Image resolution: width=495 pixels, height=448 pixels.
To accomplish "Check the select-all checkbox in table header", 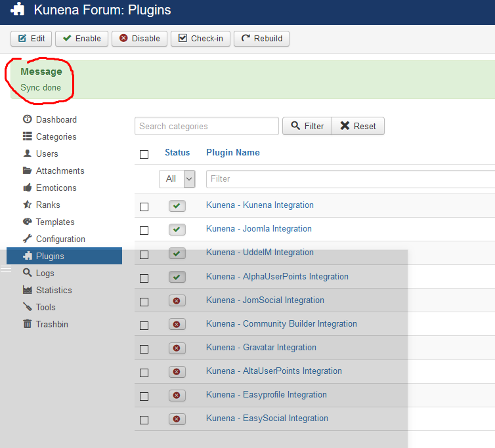I will [144, 154].
